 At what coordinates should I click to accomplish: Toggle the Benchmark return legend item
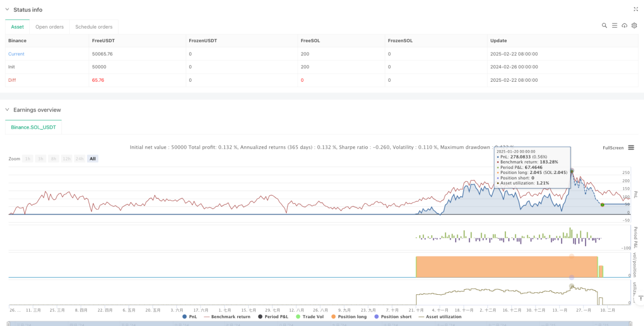(x=227, y=317)
